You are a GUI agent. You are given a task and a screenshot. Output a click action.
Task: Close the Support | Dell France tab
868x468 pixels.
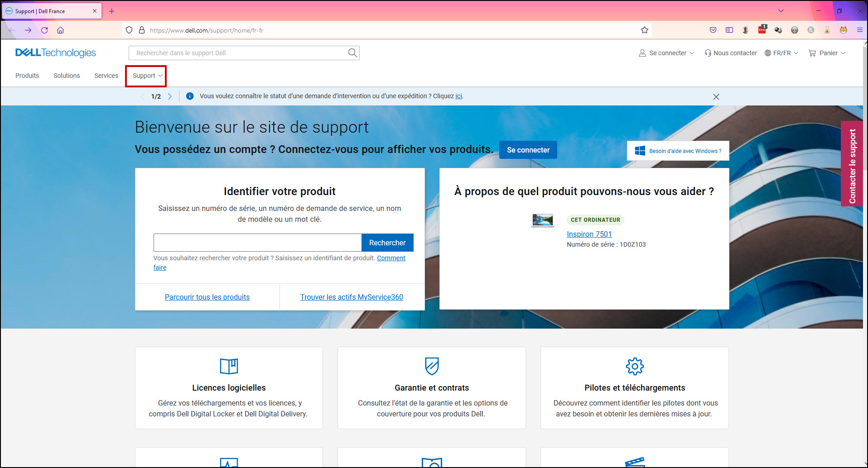click(x=95, y=11)
